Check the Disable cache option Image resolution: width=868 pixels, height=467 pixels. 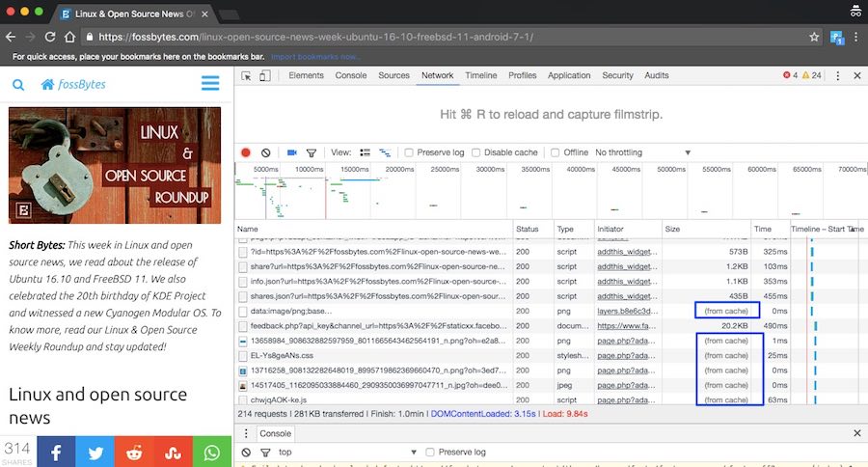476,152
